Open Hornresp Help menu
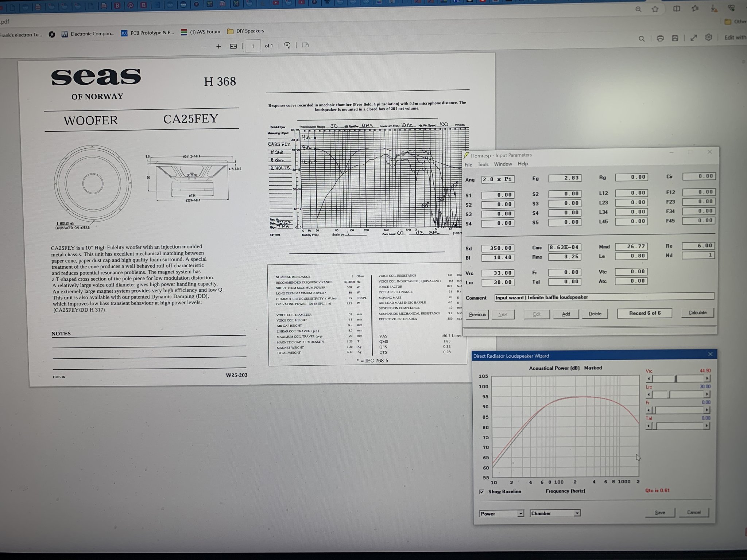Viewport: 747px width, 560px height. [523, 164]
